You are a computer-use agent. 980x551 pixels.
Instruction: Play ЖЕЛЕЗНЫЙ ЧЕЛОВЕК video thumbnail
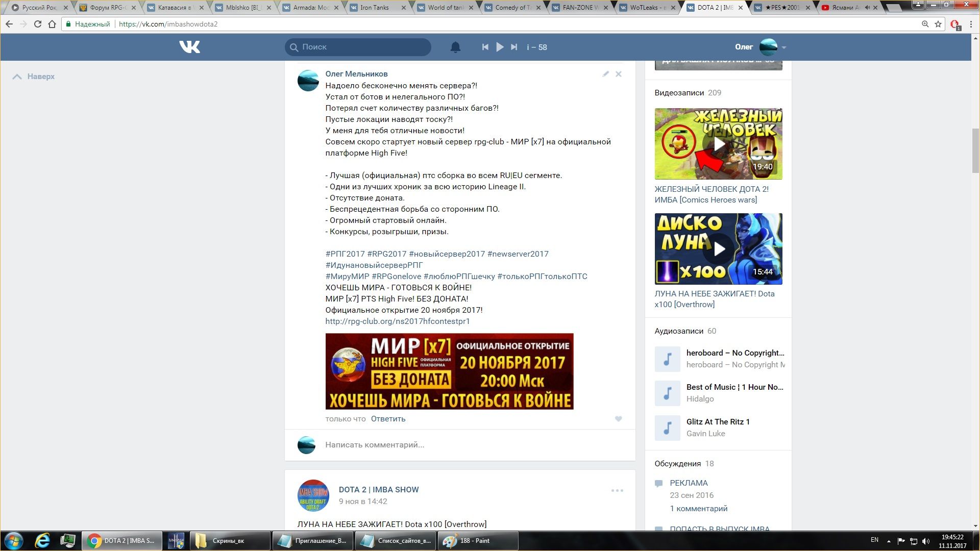pos(718,144)
